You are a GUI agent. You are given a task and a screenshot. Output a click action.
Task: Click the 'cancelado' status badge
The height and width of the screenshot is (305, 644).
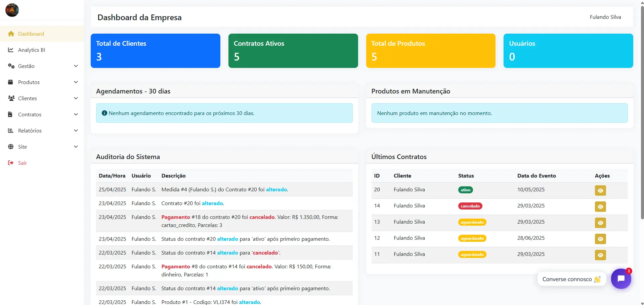(x=470, y=206)
